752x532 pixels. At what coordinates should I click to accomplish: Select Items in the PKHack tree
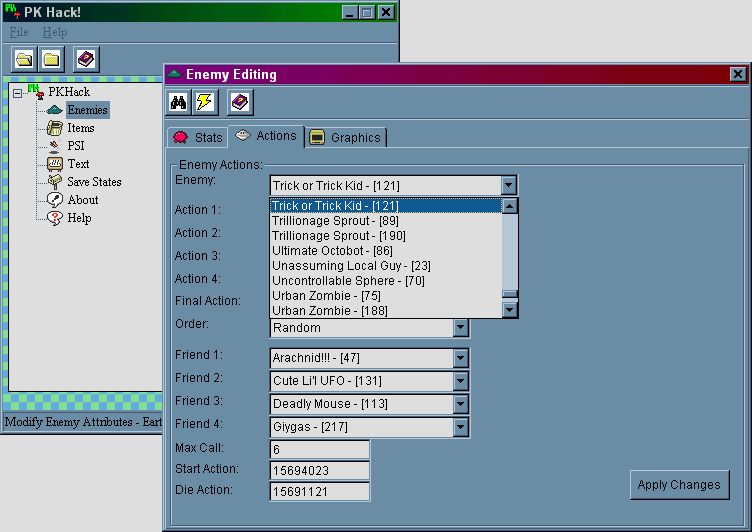(x=81, y=128)
